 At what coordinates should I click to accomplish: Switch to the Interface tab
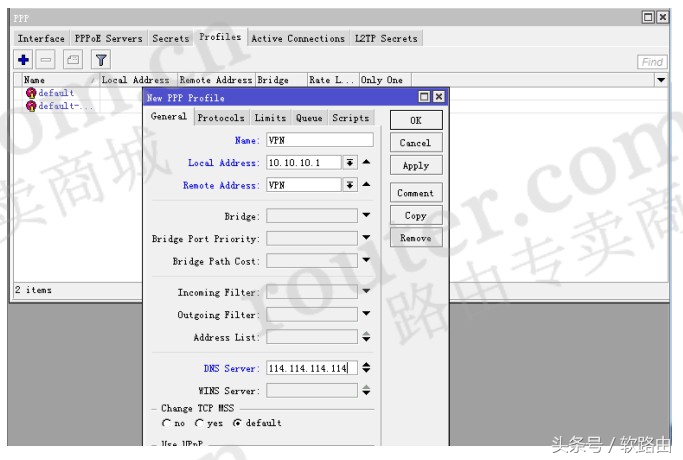click(x=41, y=38)
